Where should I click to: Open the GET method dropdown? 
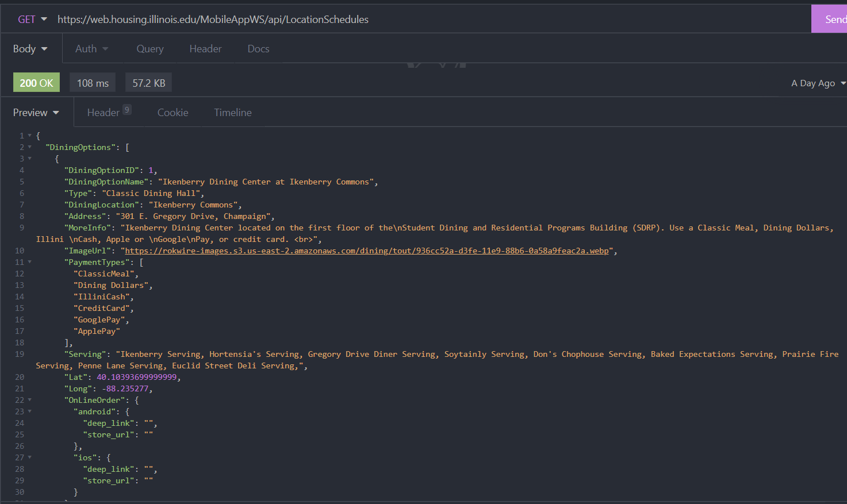(x=32, y=20)
